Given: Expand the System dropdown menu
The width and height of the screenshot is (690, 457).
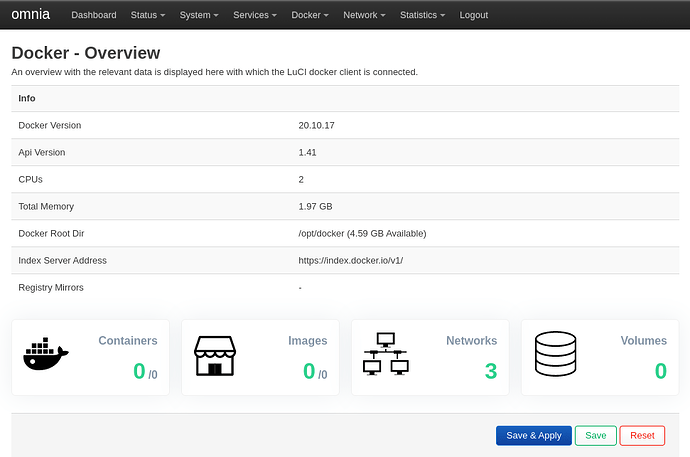Looking at the screenshot, I should [x=199, y=15].
